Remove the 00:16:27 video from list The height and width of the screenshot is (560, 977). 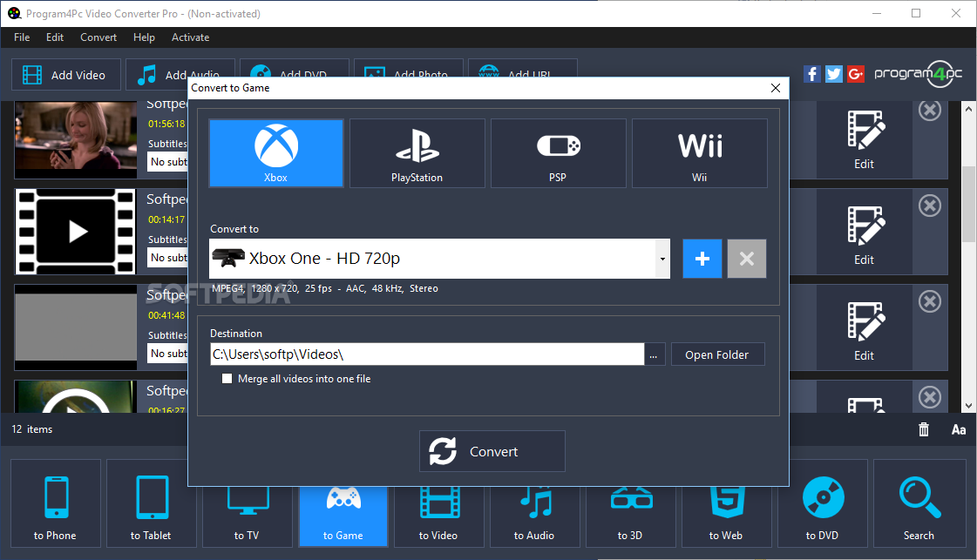point(930,397)
